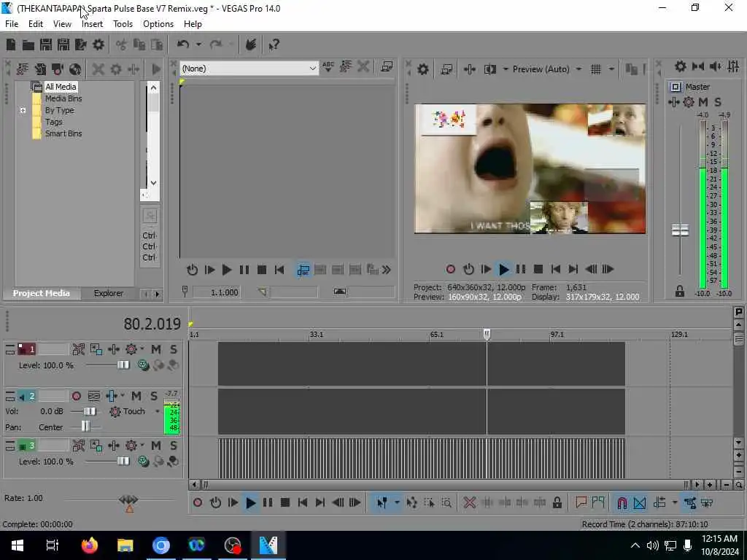Select the Smart Bins folder
Screen dimensions: 747x560
(63, 134)
